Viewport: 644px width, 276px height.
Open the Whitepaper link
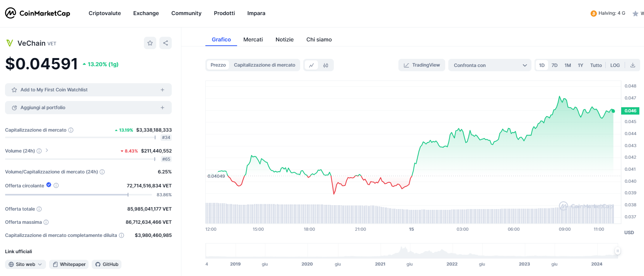pyautogui.click(x=69, y=264)
